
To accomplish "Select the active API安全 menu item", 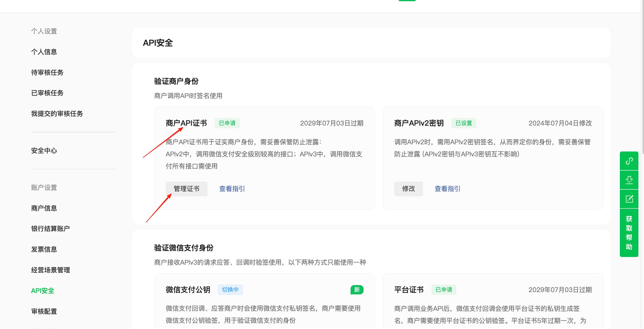I will click(x=42, y=291).
